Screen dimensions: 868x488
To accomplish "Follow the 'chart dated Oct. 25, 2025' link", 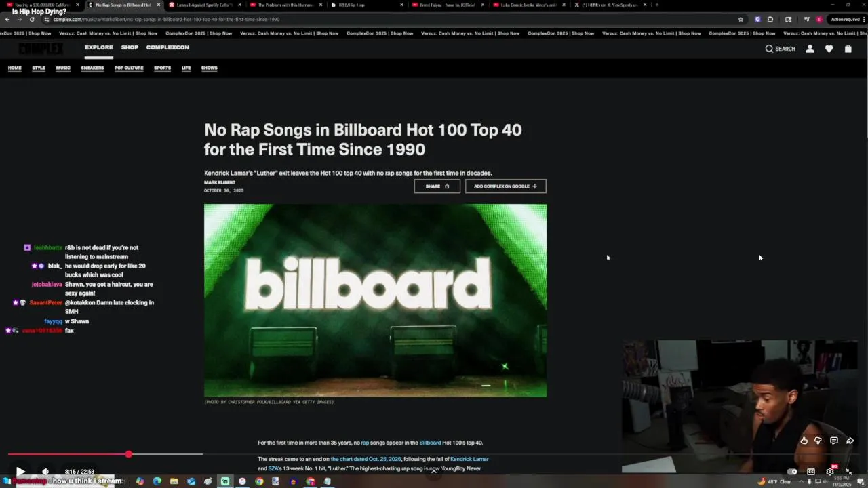I will coord(366,459).
